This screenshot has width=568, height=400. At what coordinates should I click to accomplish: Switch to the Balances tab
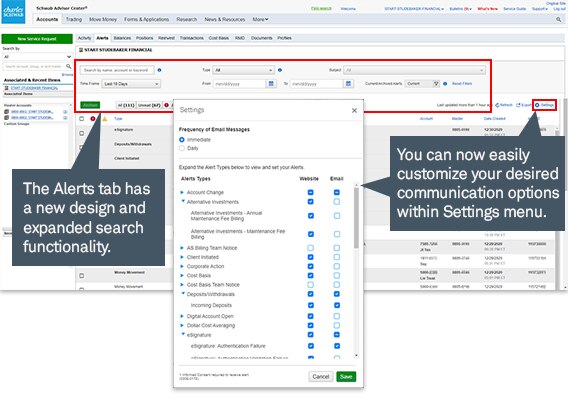[x=122, y=38]
